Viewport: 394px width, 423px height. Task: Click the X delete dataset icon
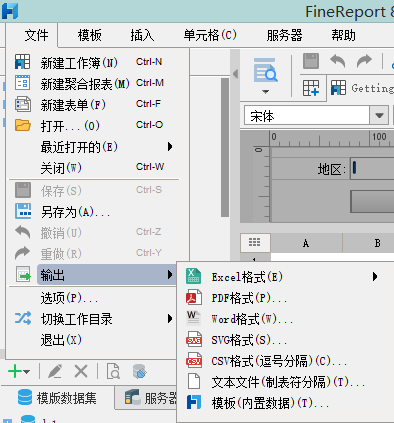pos(81,371)
